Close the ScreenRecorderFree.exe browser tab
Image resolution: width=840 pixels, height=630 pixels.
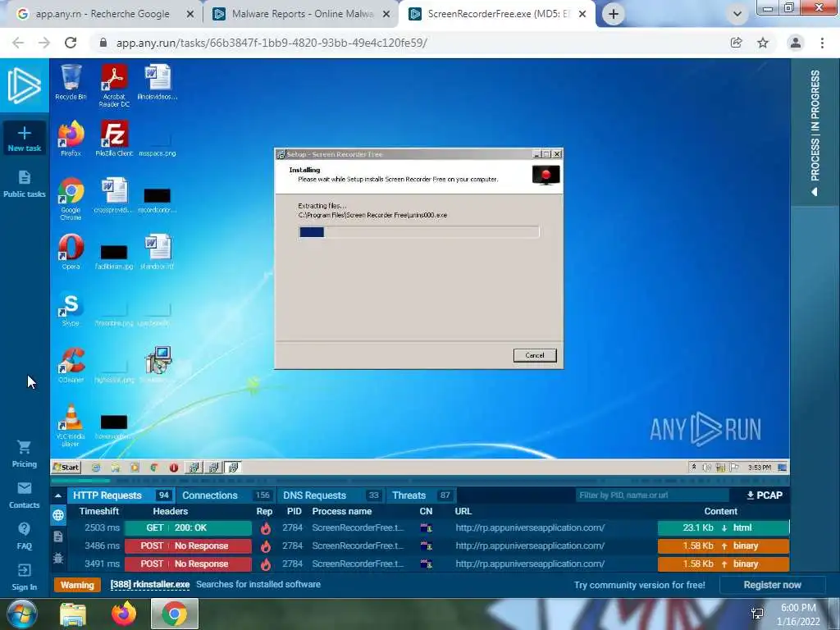(582, 14)
